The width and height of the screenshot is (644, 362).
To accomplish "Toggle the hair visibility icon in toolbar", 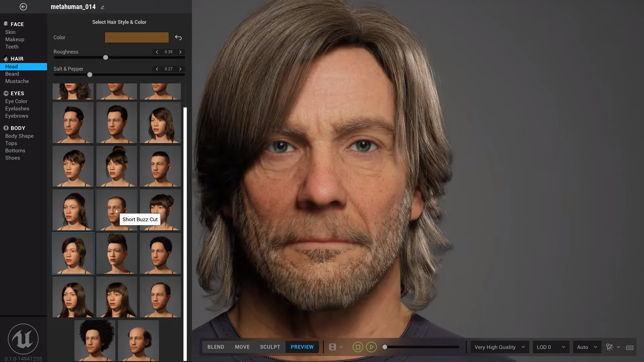I will click(609, 347).
